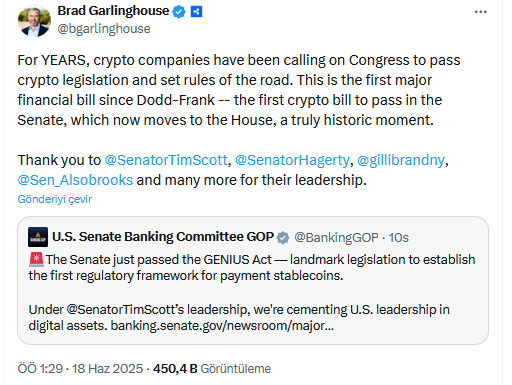Open the three-dot more options menu
512x385 pixels.
click(x=480, y=12)
